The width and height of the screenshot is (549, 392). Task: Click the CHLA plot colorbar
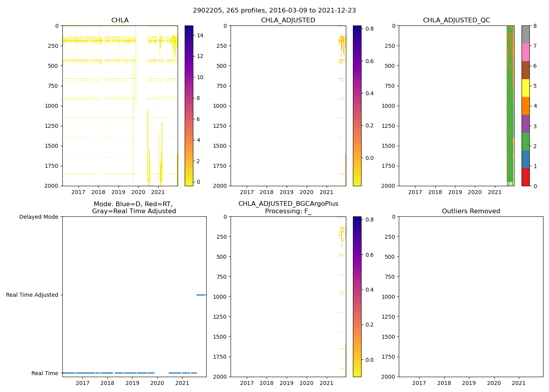pos(189,106)
